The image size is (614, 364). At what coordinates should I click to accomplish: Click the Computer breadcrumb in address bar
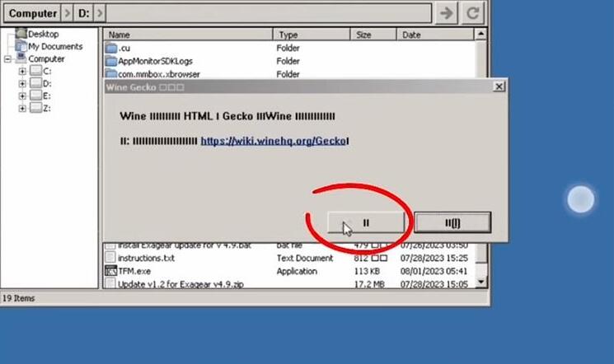[x=32, y=13]
